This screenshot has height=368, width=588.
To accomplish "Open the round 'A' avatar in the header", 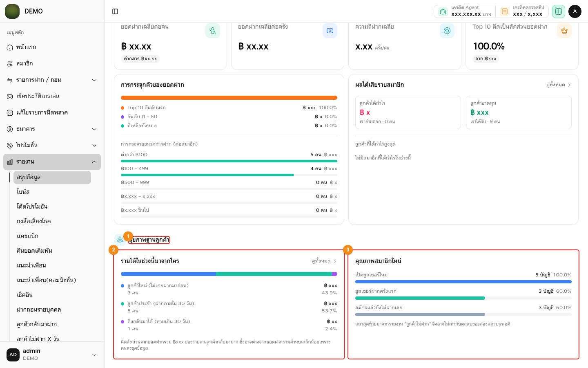I will point(575,11).
